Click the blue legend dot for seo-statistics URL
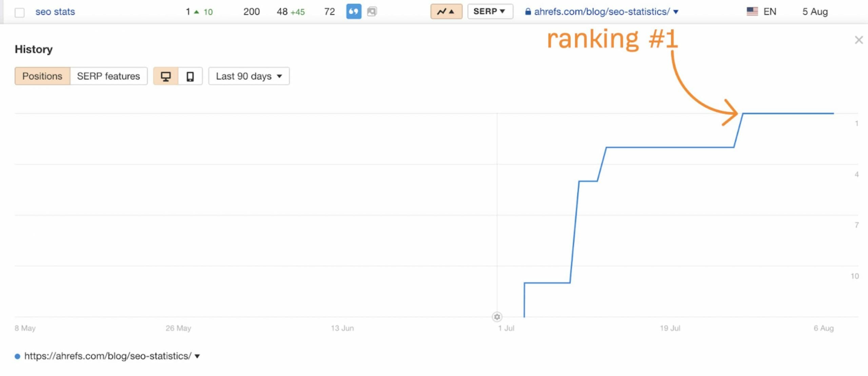 click(x=17, y=356)
